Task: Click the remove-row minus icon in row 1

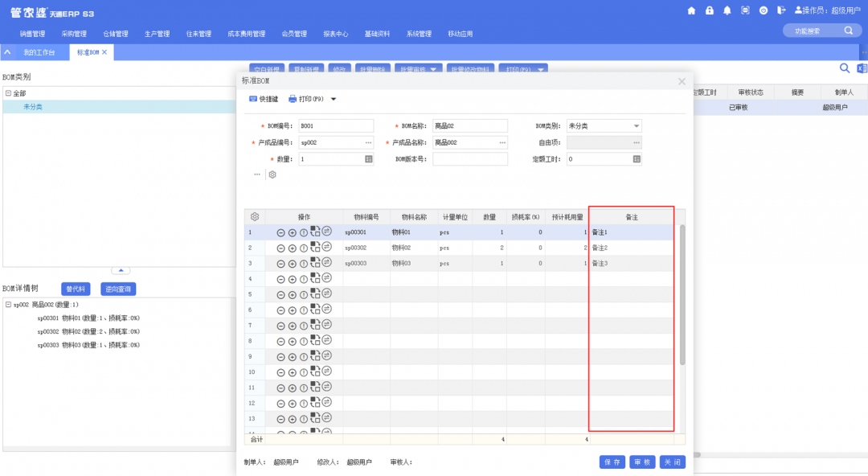Action: 280,232
